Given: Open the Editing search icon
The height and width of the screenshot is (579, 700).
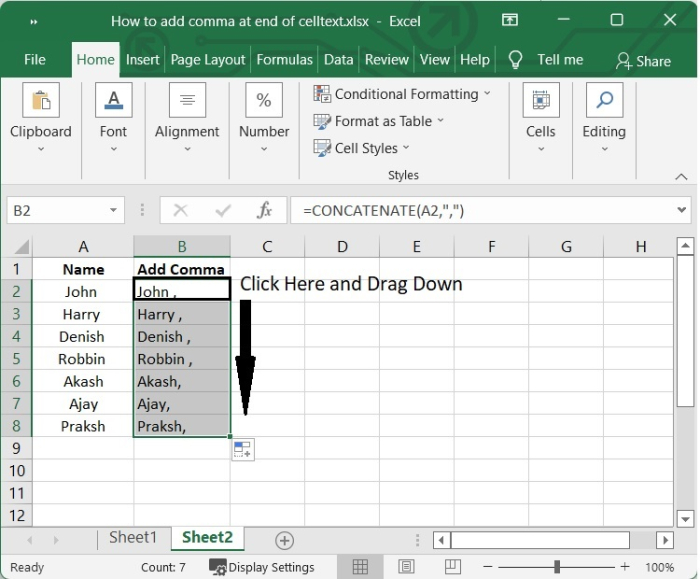Looking at the screenshot, I should coord(604,101).
